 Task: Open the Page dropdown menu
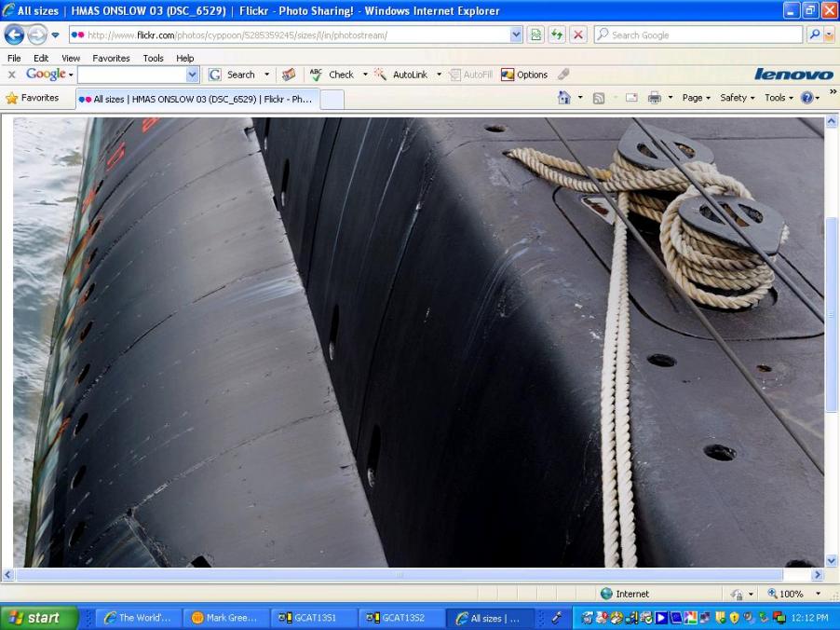[x=695, y=98]
